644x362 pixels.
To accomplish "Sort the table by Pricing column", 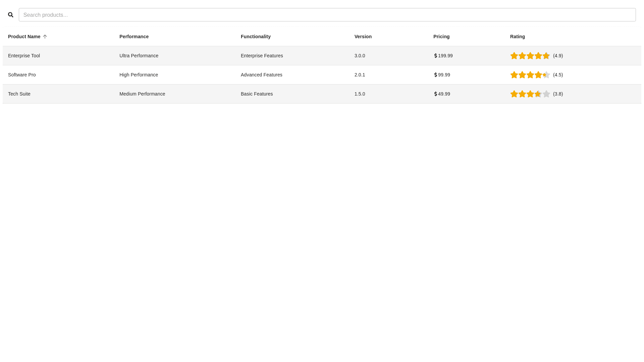I will pos(441,37).
